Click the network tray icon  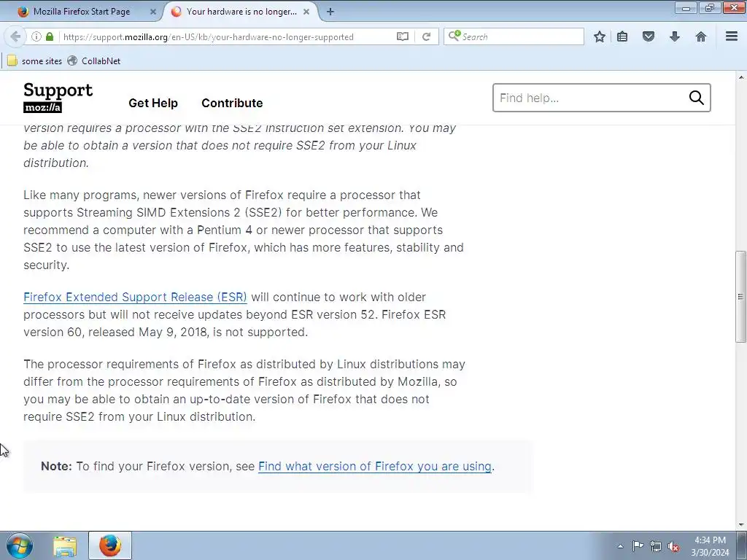click(656, 546)
